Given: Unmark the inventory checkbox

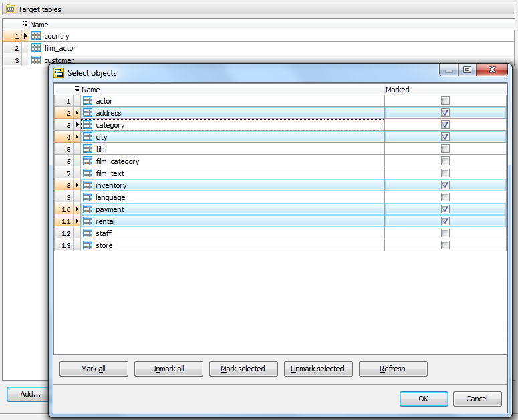Looking at the screenshot, I should pyautogui.click(x=445, y=185).
